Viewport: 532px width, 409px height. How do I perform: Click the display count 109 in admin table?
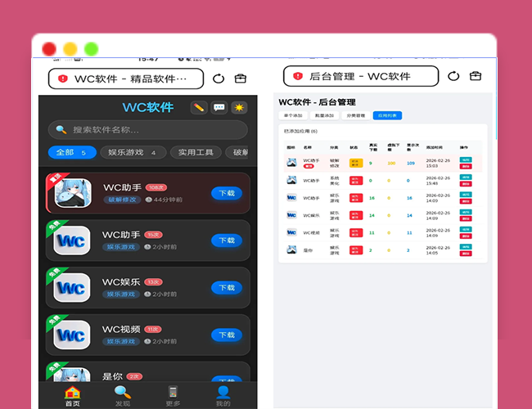click(411, 163)
